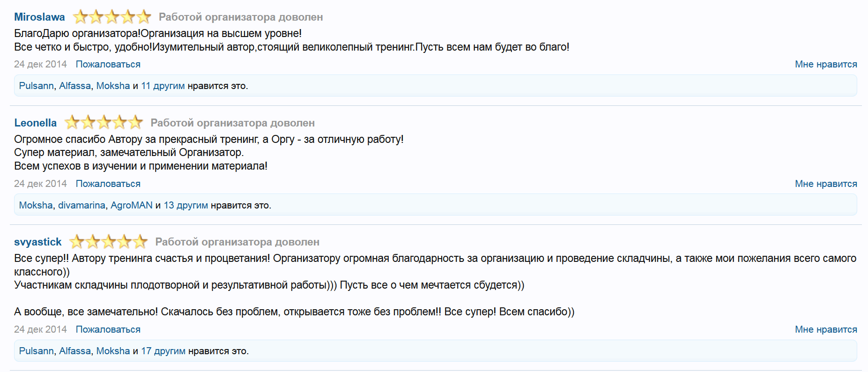Open divamarina's profile from likes

[x=82, y=205]
